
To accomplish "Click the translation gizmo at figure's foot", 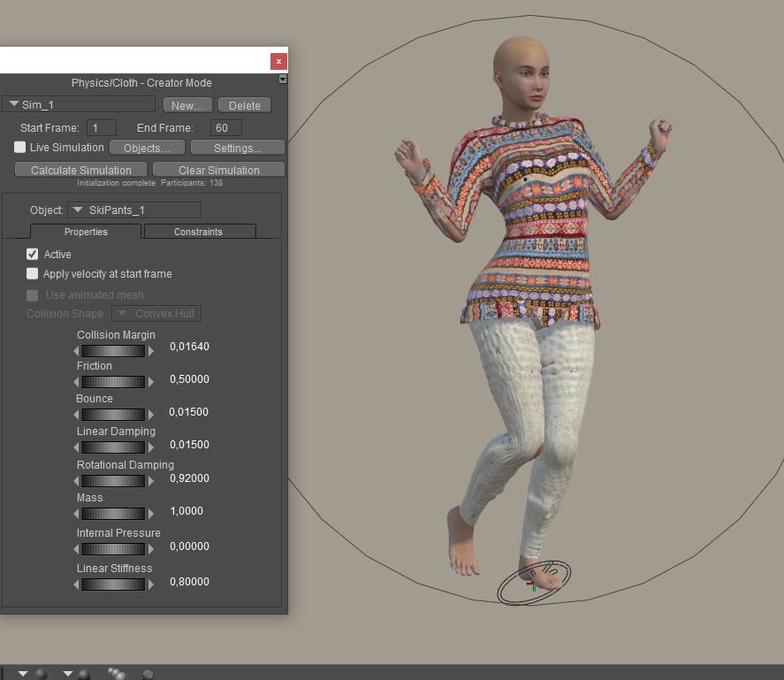I will click(x=532, y=585).
